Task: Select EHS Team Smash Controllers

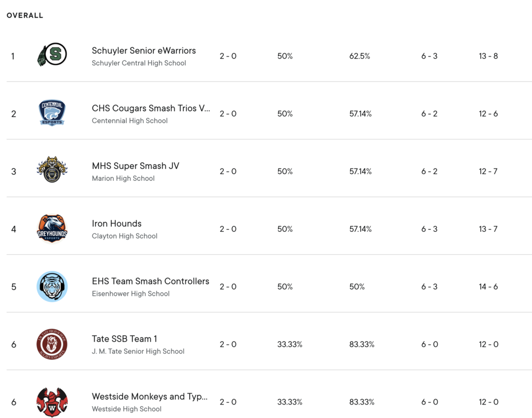Action: (x=150, y=281)
